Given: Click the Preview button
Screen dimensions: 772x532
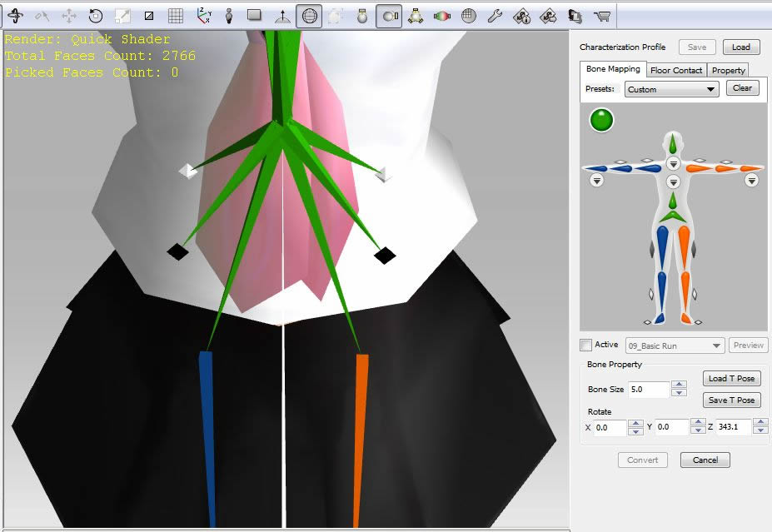Looking at the screenshot, I should pyautogui.click(x=749, y=345).
